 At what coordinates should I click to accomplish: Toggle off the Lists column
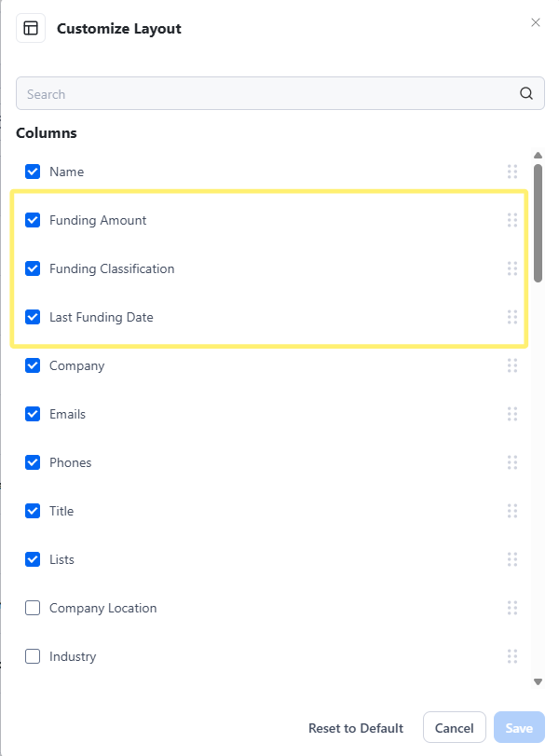pyautogui.click(x=33, y=559)
